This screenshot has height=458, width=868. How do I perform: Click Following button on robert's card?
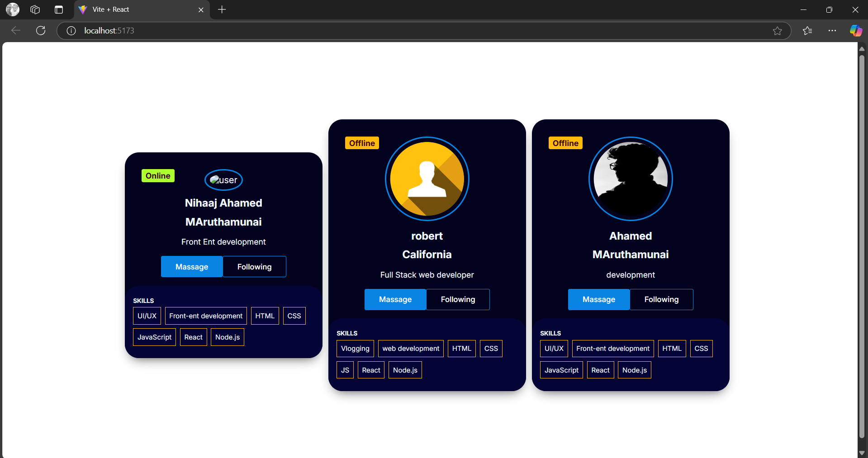coord(458,300)
